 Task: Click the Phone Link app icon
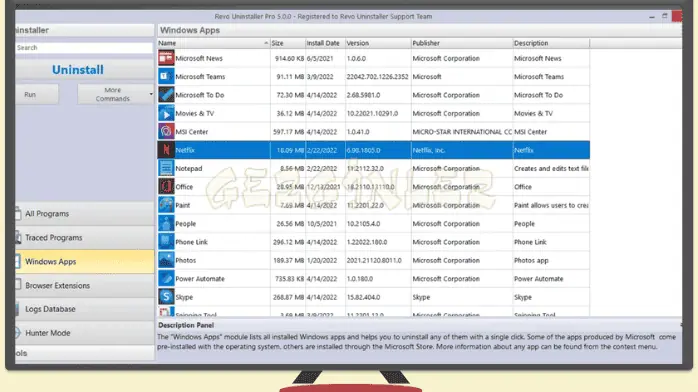coord(166,242)
